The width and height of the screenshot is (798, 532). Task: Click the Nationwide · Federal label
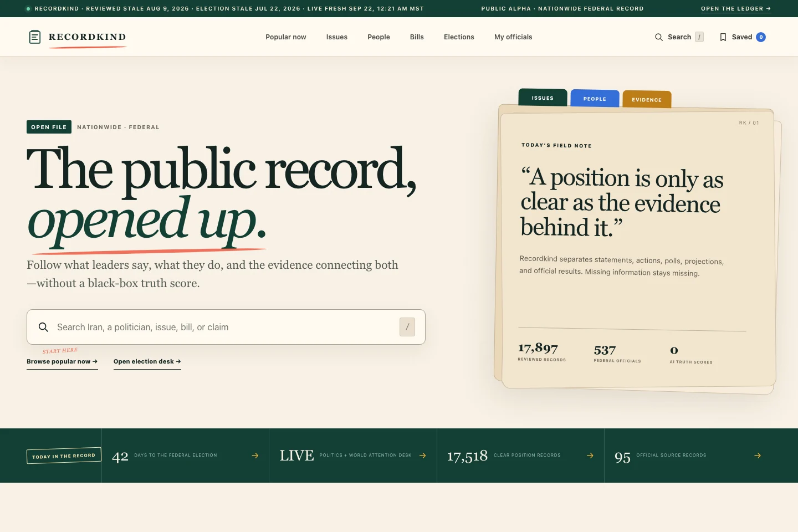(118, 127)
